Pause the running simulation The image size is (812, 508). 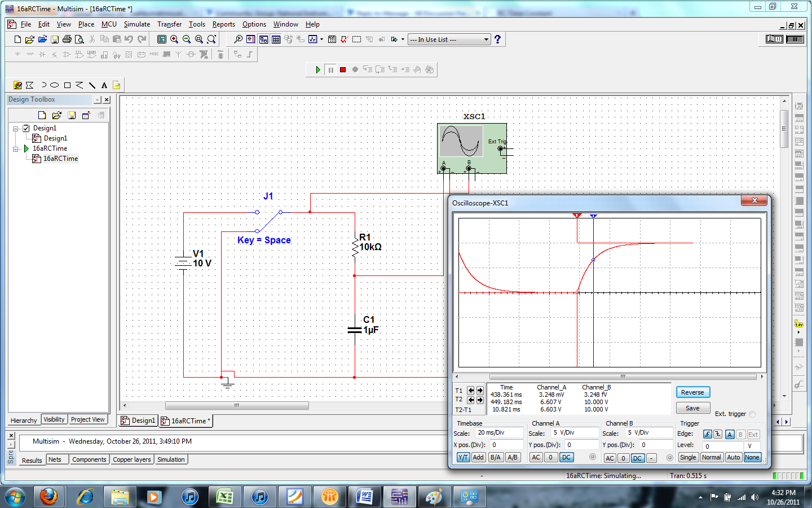tap(330, 70)
